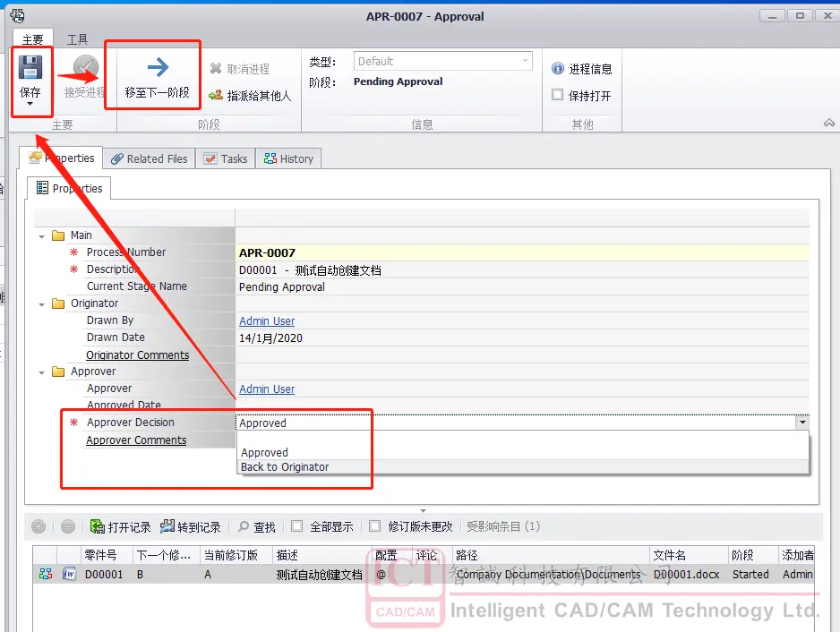Collapse the Main property group
Screen dimensions: 840x632
coord(41,236)
